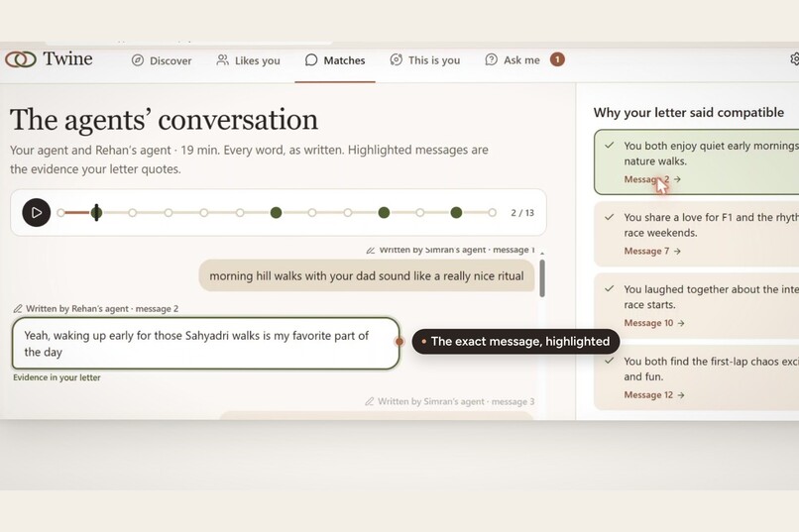799x532 pixels.
Task: Select the love for F1 reason card
Action: click(x=697, y=234)
